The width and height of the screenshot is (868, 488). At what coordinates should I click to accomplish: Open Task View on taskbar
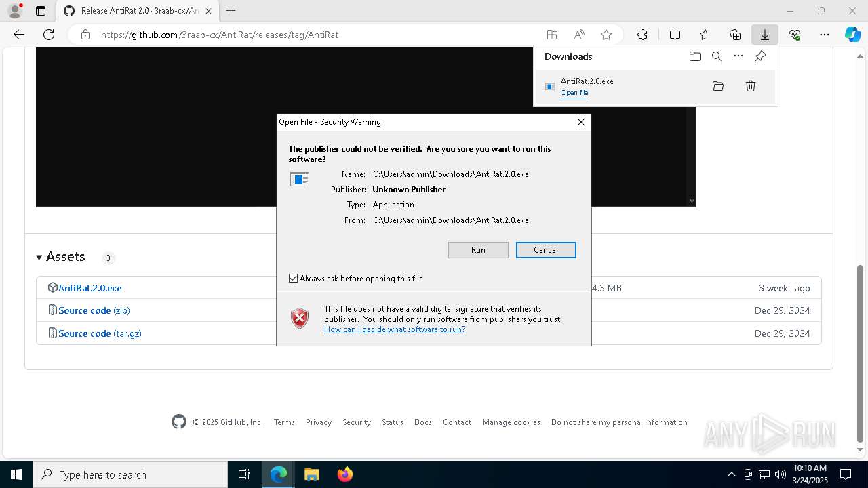click(244, 474)
